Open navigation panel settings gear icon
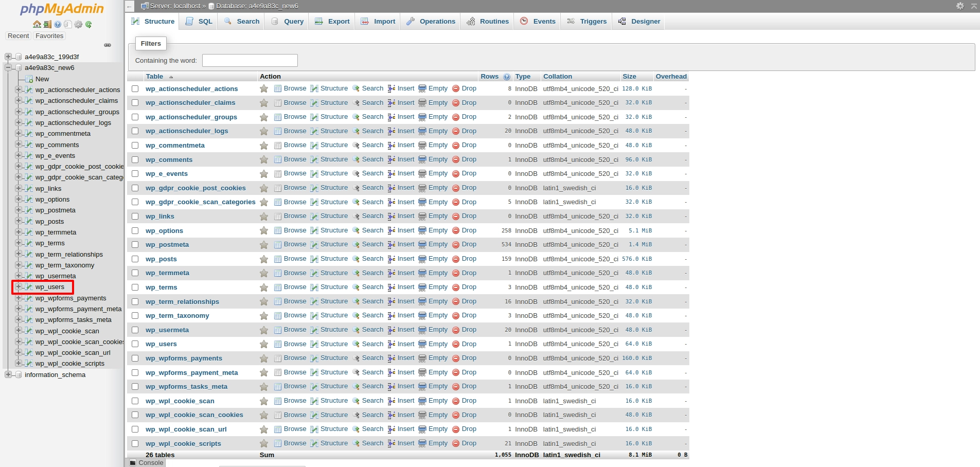This screenshot has height=467, width=980. click(78, 24)
